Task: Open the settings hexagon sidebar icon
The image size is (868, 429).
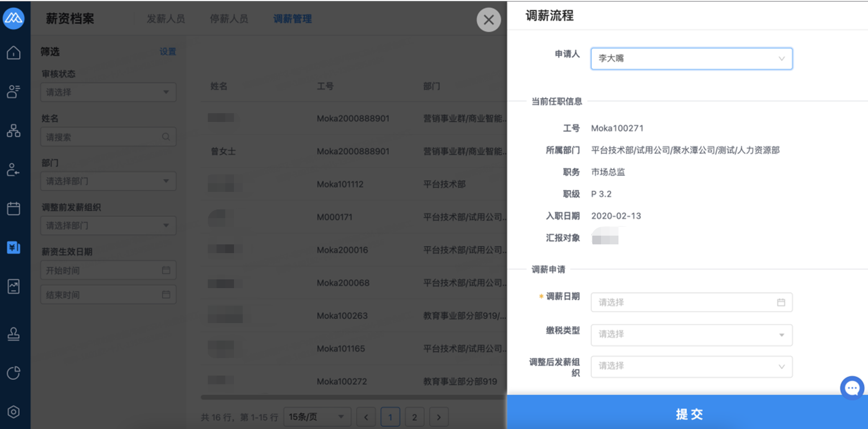Action: coord(14,412)
